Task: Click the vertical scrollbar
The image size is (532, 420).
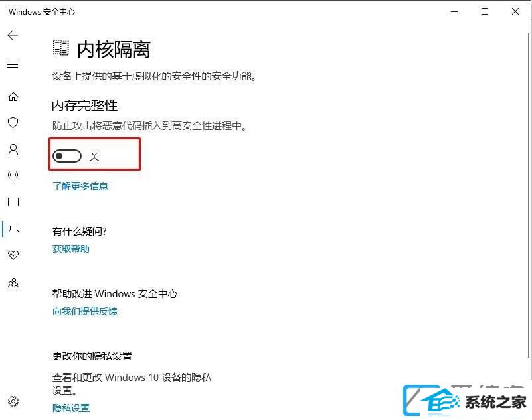Action: (x=529, y=195)
